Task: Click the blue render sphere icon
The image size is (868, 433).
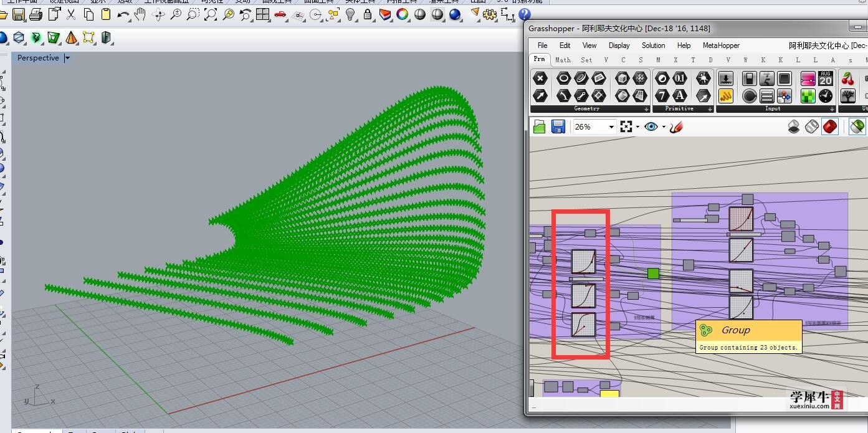Action: point(455,14)
